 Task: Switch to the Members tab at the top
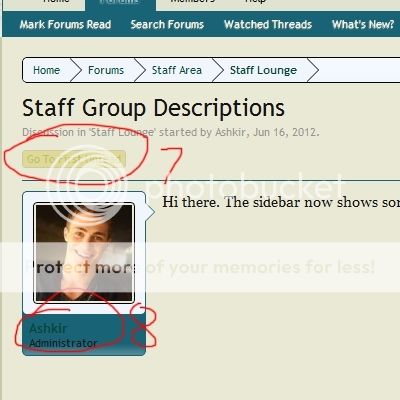click(192, 2)
